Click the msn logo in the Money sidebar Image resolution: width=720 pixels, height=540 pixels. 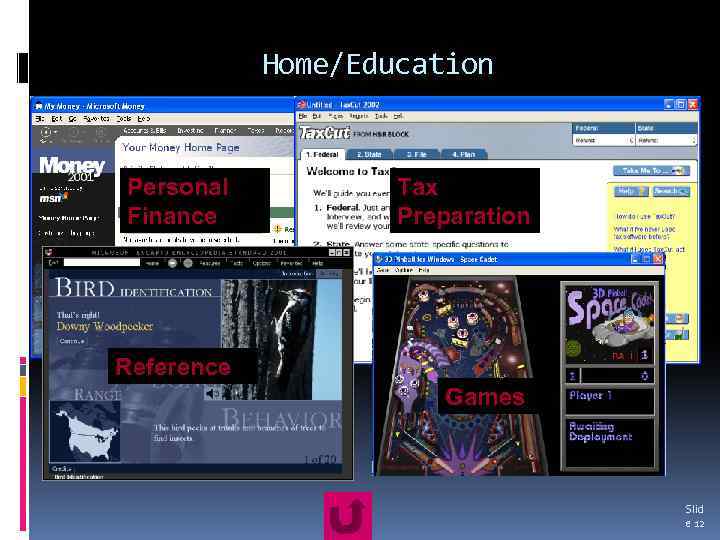tap(53, 198)
